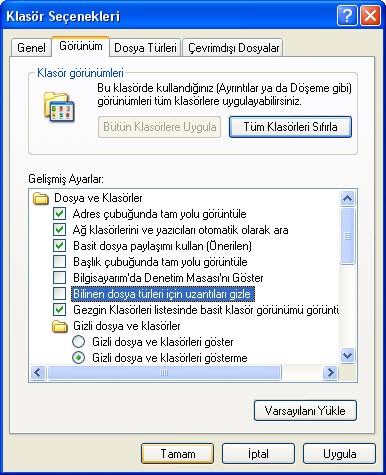This screenshot has width=386, height=475.
Task: Check Bilgisayarım'da Denetim Masası'nı Göster
Action: [x=59, y=278]
